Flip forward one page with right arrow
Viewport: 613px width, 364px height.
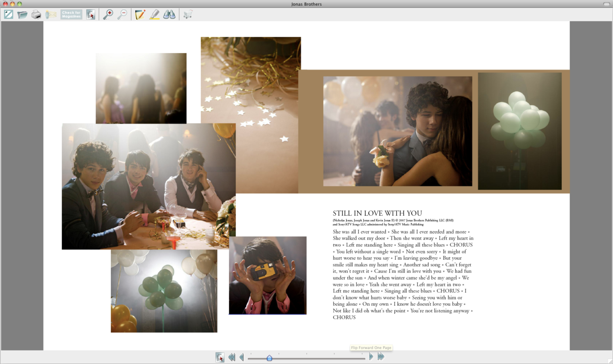point(371,356)
